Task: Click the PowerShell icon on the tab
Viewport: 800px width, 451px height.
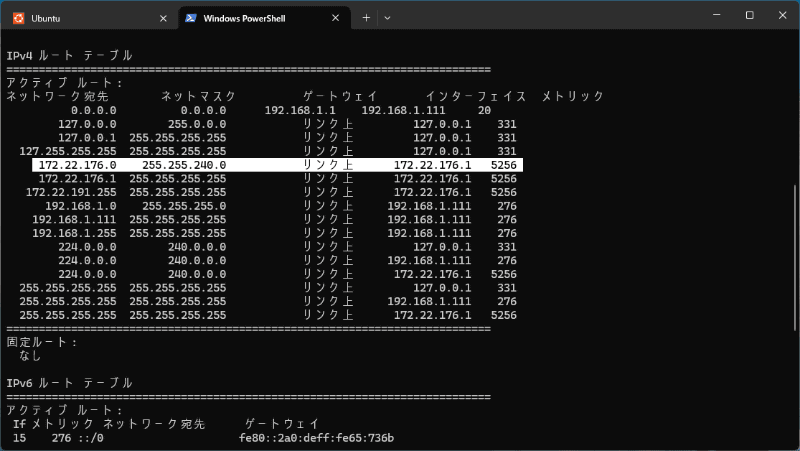Action: pos(191,18)
